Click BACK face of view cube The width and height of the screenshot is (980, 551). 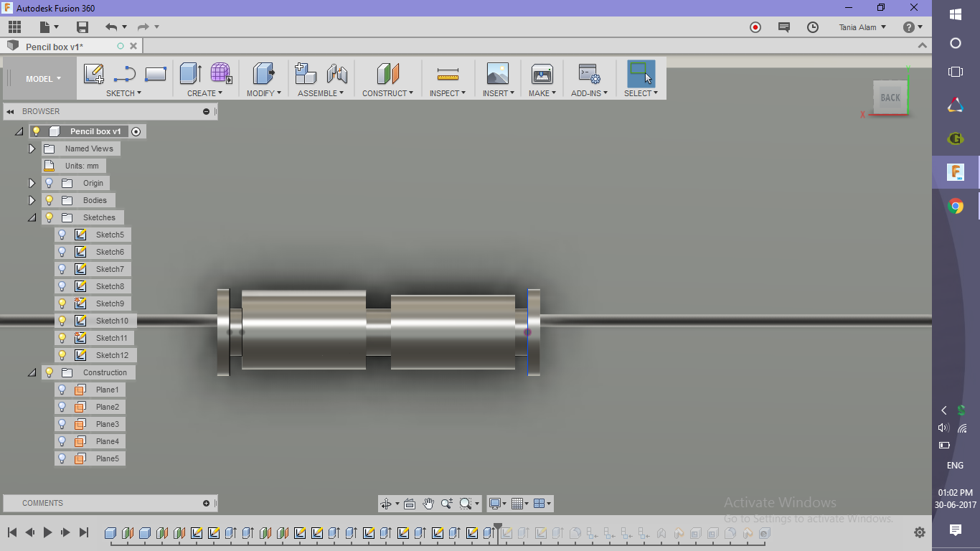(x=890, y=98)
